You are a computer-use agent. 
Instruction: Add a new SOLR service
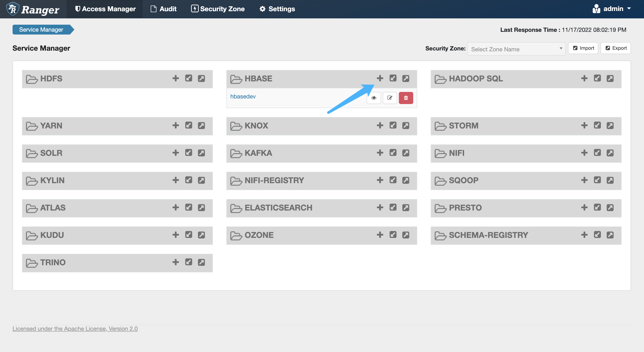point(175,153)
